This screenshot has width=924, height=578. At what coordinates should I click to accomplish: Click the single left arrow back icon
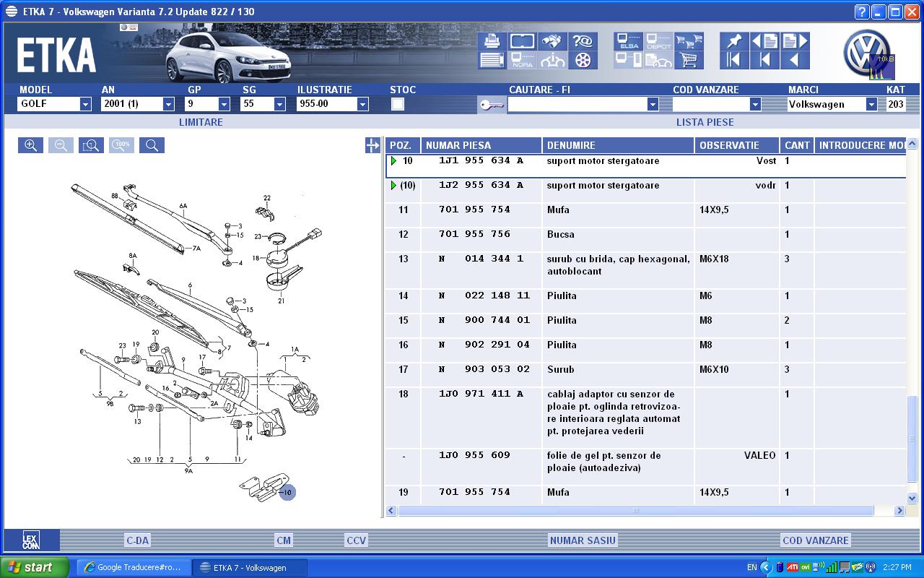pos(795,60)
